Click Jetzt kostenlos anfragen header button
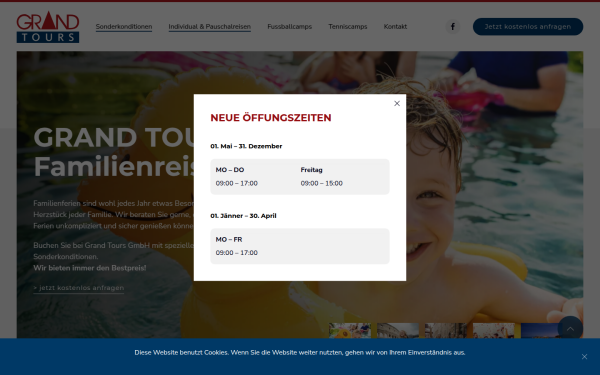Viewport: 600px width, 375px height. click(528, 26)
